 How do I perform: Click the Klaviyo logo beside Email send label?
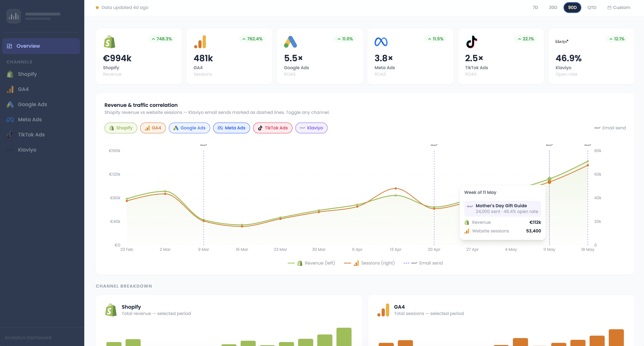coord(598,128)
